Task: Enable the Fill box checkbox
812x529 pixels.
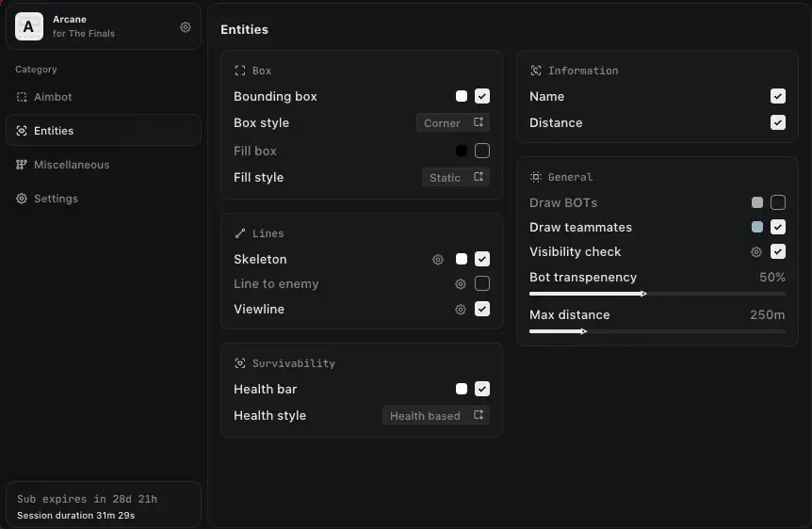Action: (482, 151)
